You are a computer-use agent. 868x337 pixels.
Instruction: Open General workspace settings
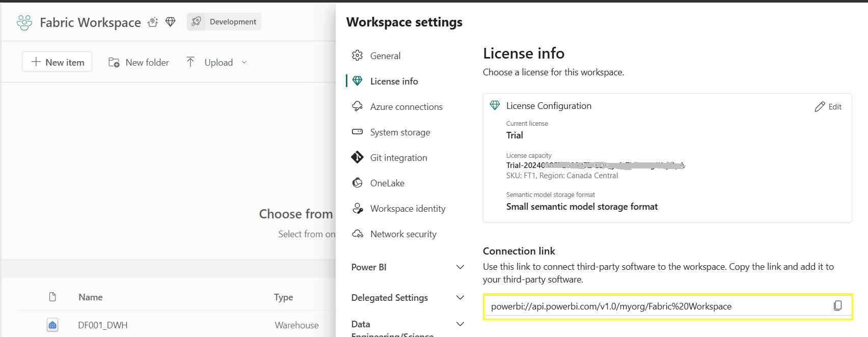click(x=385, y=56)
